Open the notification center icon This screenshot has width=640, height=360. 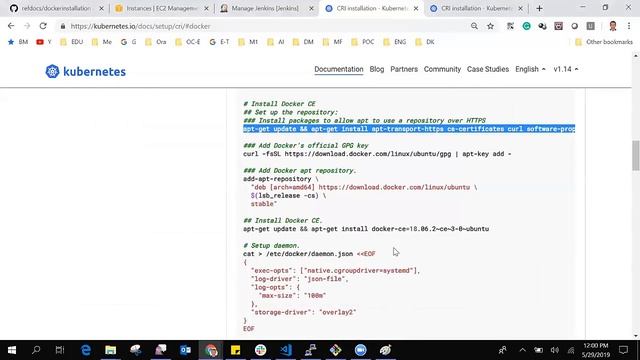click(623, 350)
